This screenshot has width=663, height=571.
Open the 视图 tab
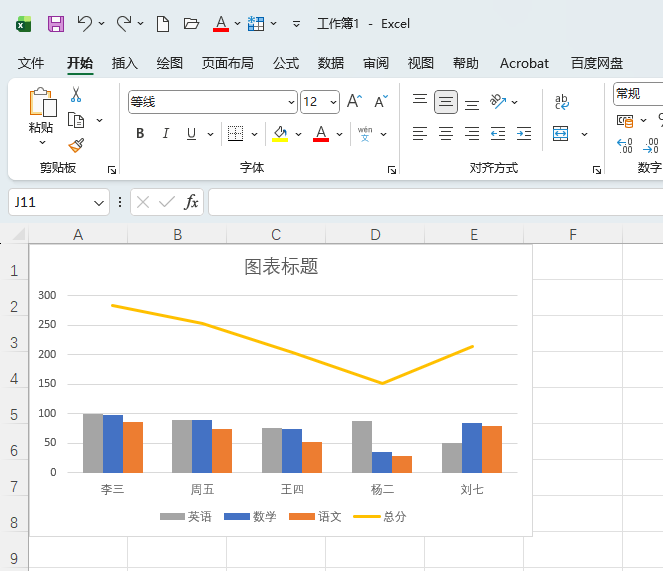(421, 63)
